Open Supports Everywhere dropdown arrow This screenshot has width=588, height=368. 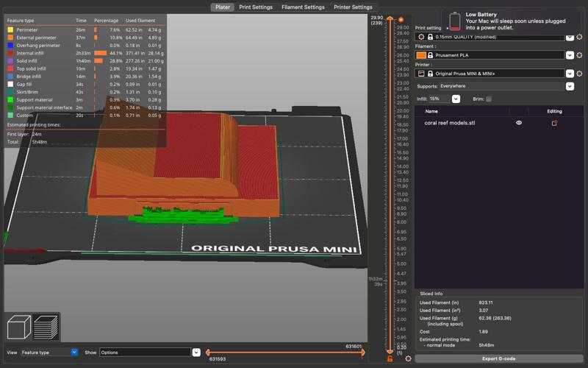570,86
